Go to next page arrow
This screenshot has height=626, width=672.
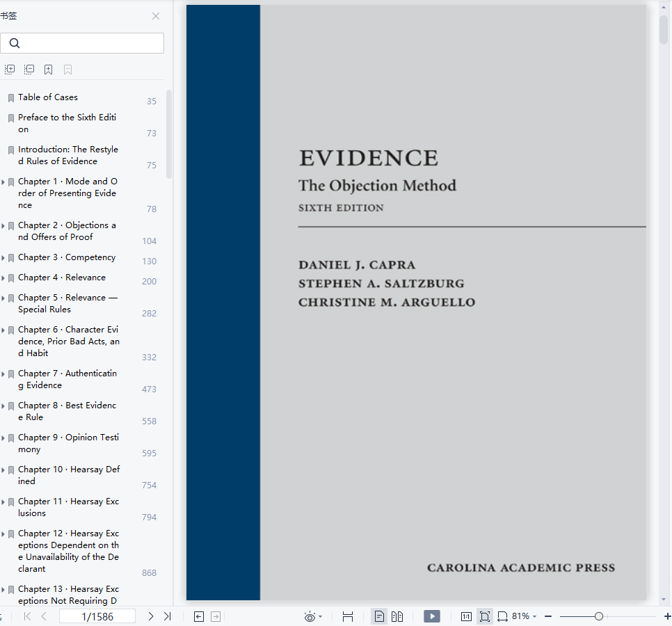click(150, 616)
